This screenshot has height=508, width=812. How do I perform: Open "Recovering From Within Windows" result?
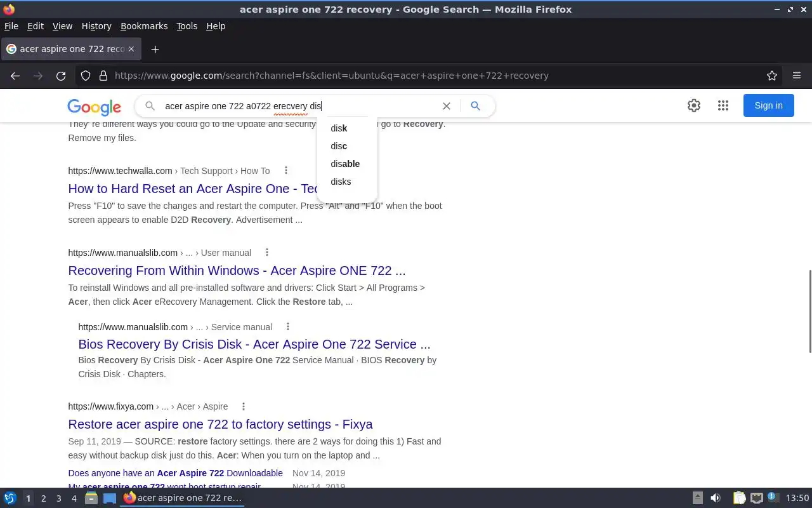(x=237, y=271)
